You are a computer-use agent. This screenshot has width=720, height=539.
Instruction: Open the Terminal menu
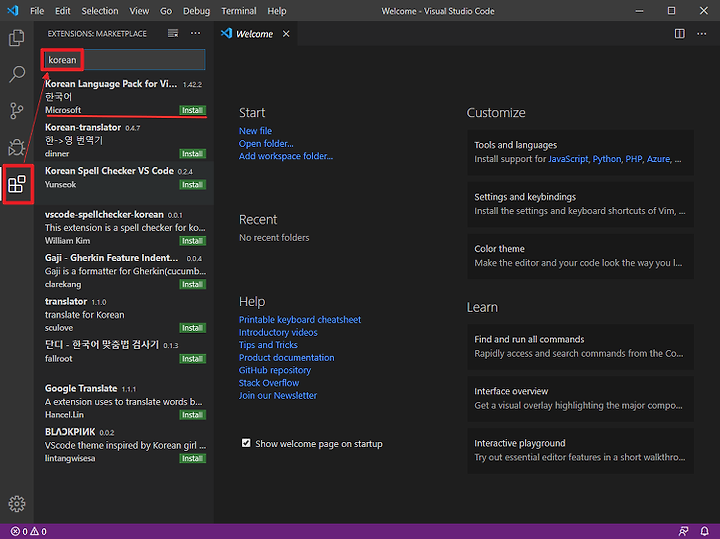[239, 11]
